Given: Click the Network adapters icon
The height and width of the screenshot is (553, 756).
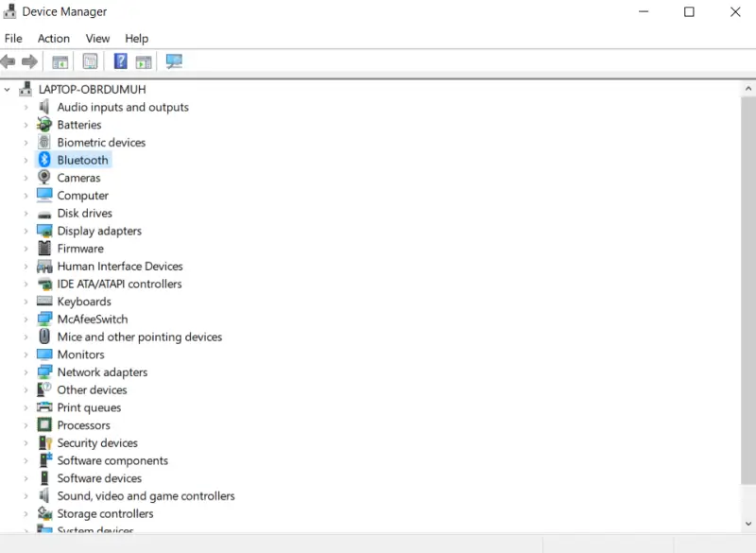Looking at the screenshot, I should point(43,372).
